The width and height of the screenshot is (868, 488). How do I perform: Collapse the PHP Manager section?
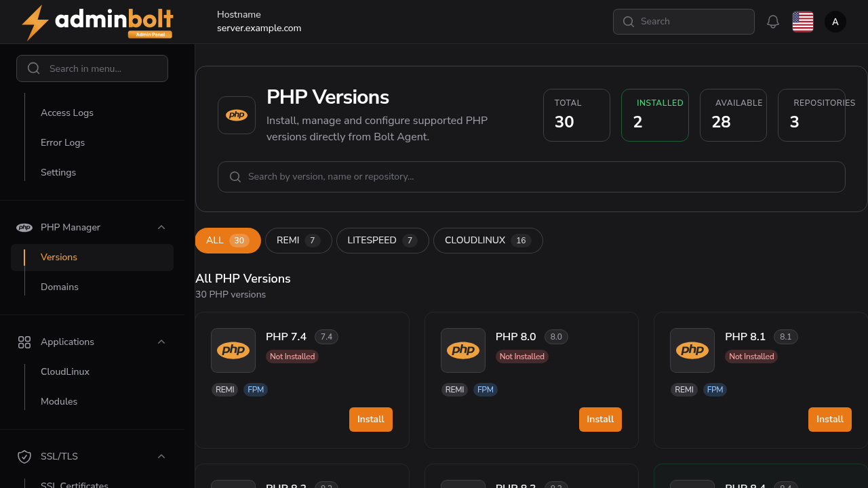[x=161, y=228]
